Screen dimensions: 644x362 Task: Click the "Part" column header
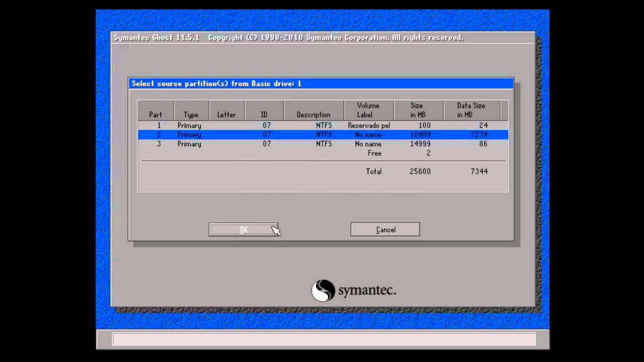point(155,110)
